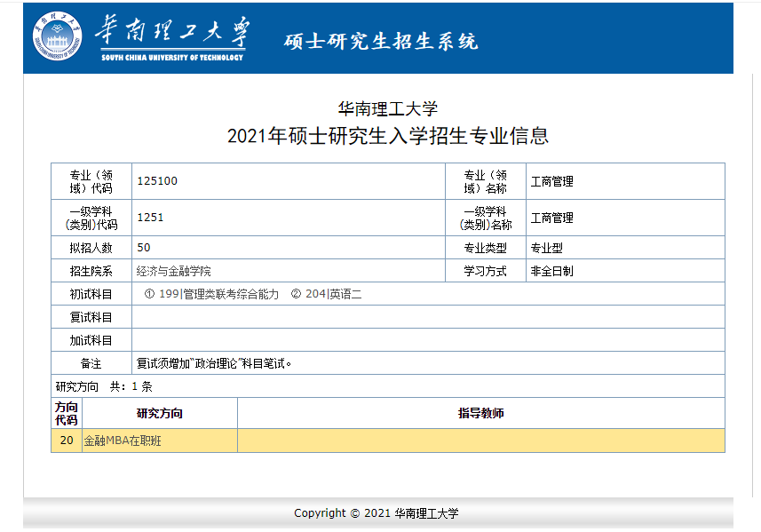
Task: Click the 研究方向 共: 1 条 summary row
Action: tap(388, 386)
